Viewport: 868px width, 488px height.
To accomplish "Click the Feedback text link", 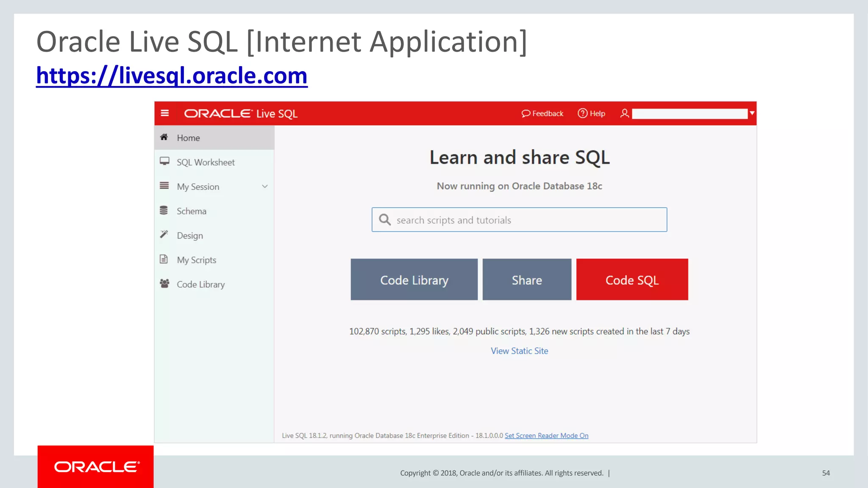I will click(548, 114).
